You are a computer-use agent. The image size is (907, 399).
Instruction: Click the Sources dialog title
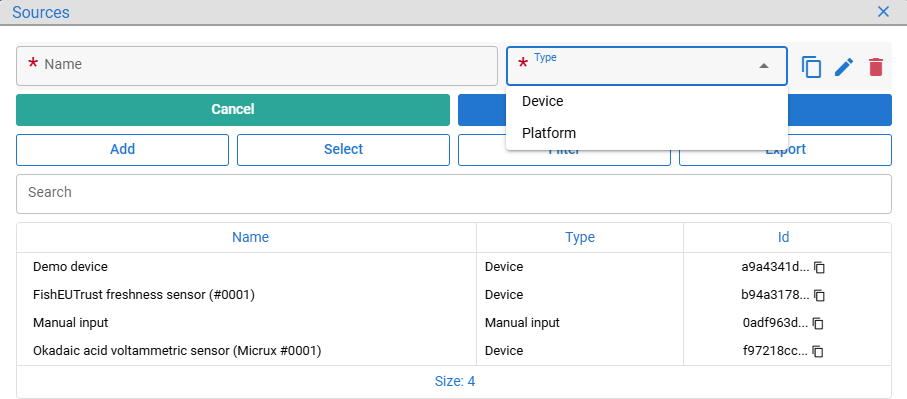click(40, 12)
